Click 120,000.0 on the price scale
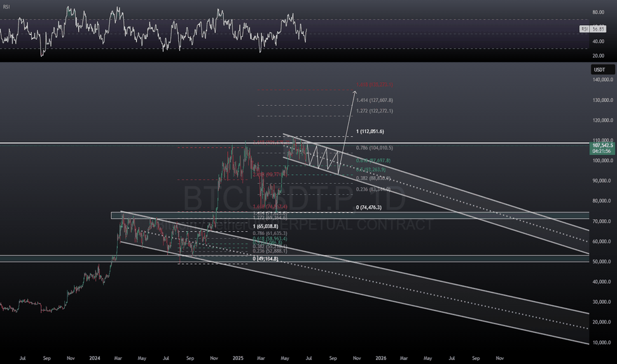 [x=603, y=120]
